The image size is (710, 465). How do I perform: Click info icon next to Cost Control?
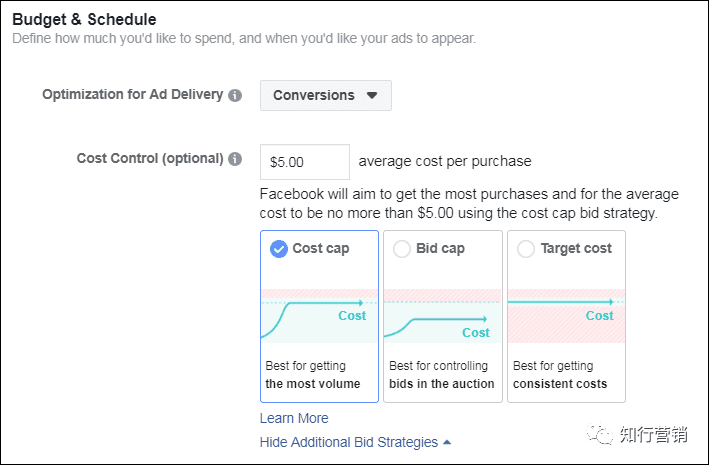(x=235, y=159)
